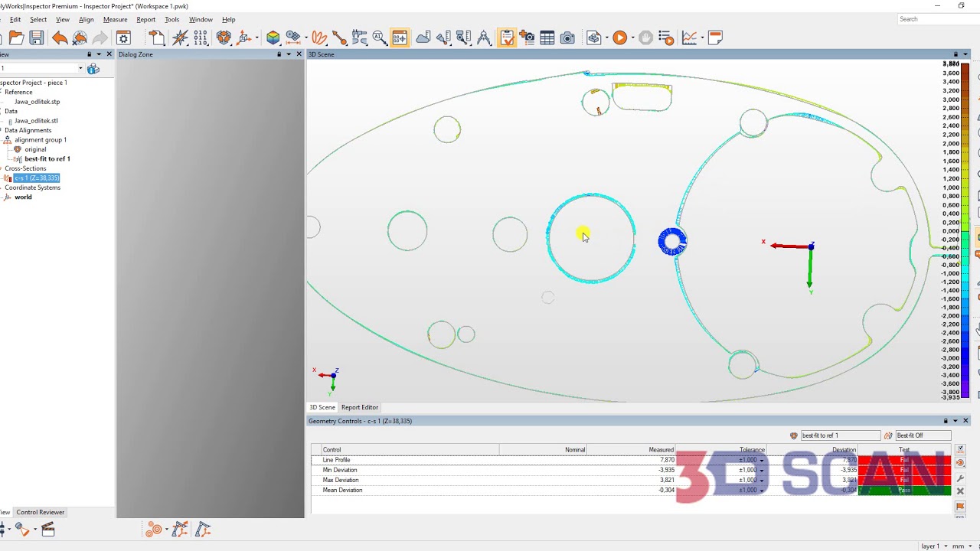Open the report table creation icon
This screenshot has width=980, height=551.
[x=546, y=37]
